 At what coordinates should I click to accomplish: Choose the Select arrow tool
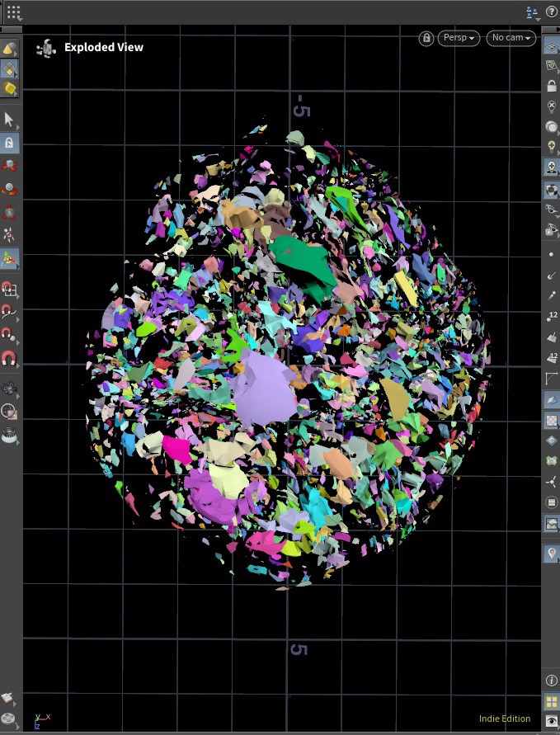click(x=8, y=120)
